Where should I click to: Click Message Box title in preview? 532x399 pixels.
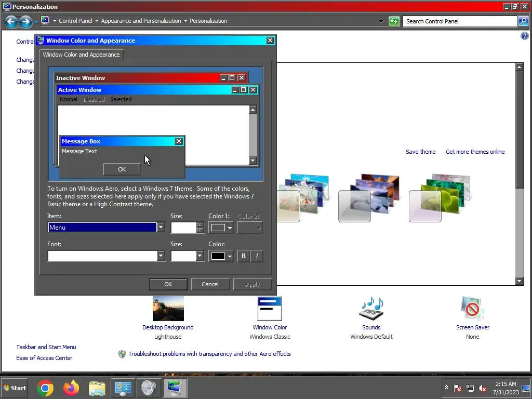click(x=81, y=141)
